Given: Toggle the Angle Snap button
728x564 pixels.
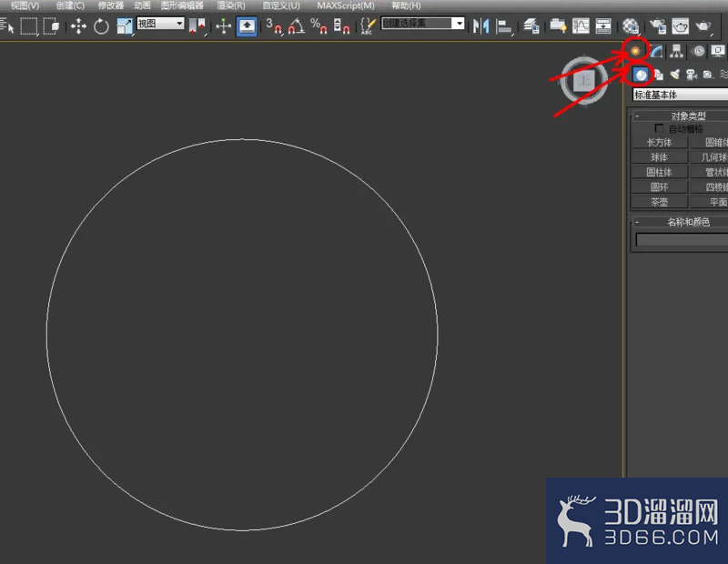Looking at the screenshot, I should pyautogui.click(x=297, y=26).
